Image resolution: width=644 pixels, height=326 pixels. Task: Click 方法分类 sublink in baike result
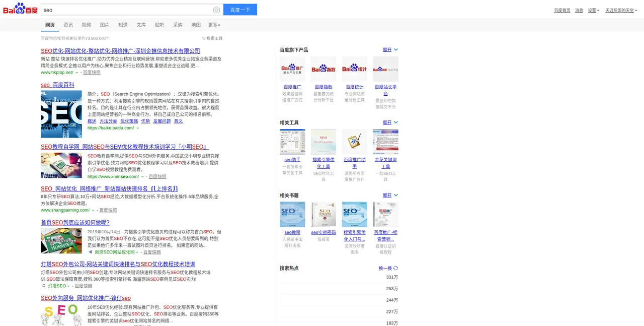tap(108, 121)
